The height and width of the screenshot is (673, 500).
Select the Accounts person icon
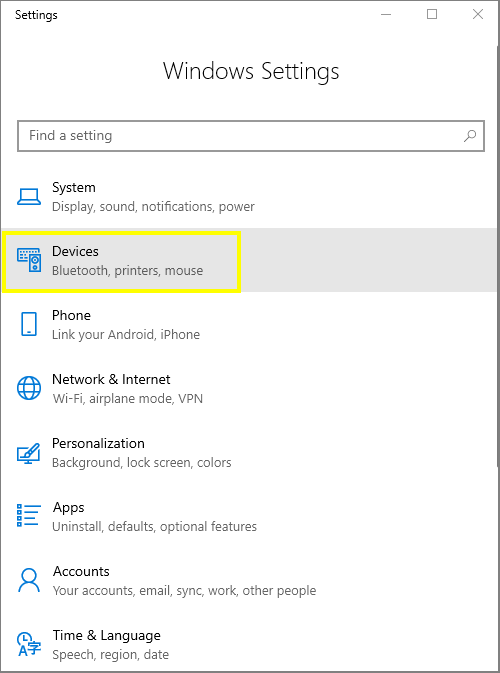pyautogui.click(x=29, y=580)
